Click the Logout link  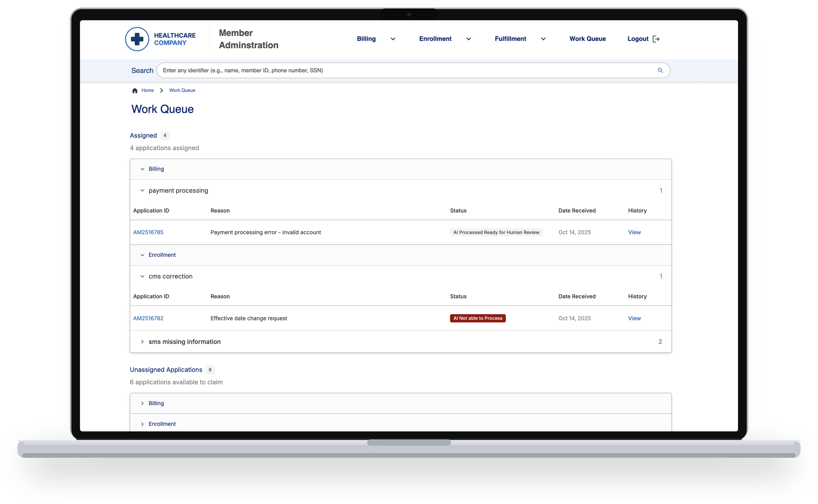(638, 39)
